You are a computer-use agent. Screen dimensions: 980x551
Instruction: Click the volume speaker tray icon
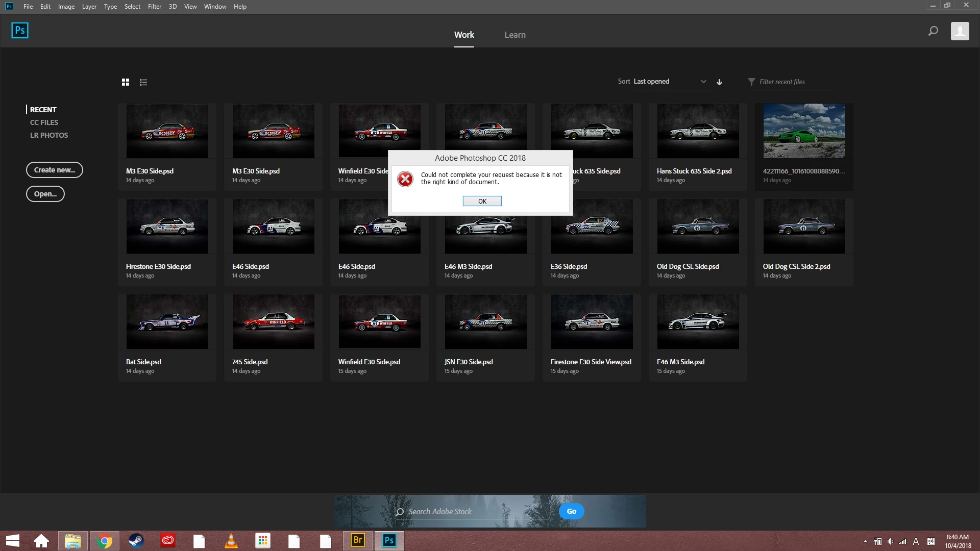[890, 541]
